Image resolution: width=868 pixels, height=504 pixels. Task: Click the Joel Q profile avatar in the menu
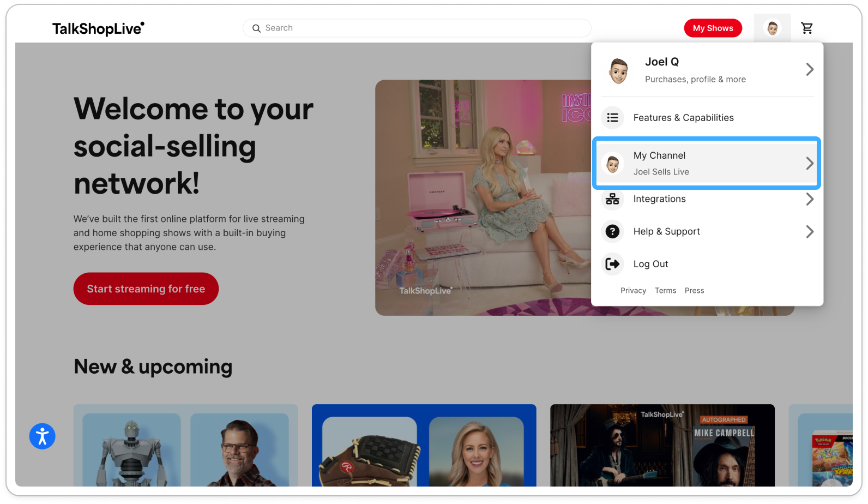tap(618, 70)
